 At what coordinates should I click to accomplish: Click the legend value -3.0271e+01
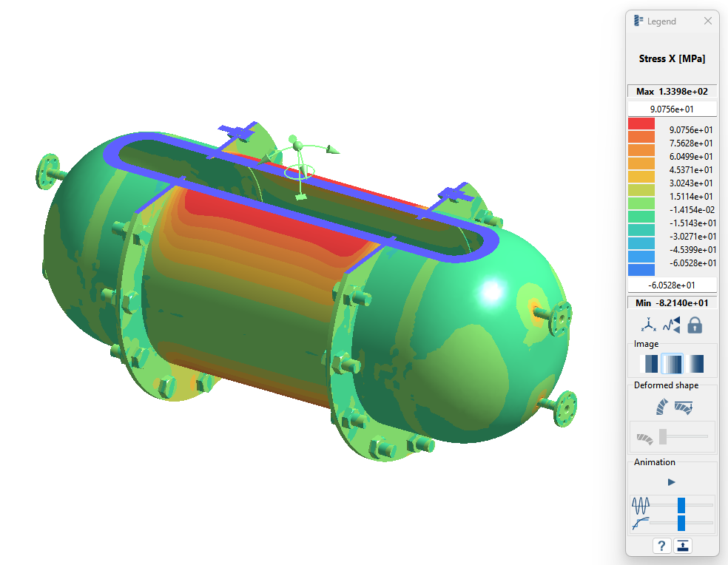[x=692, y=237]
